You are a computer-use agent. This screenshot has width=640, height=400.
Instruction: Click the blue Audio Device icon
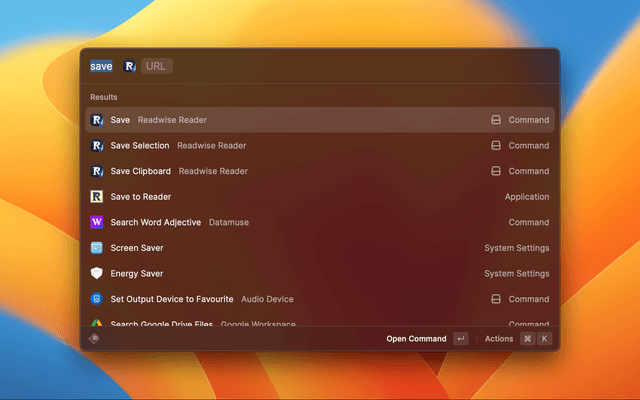[97, 299]
